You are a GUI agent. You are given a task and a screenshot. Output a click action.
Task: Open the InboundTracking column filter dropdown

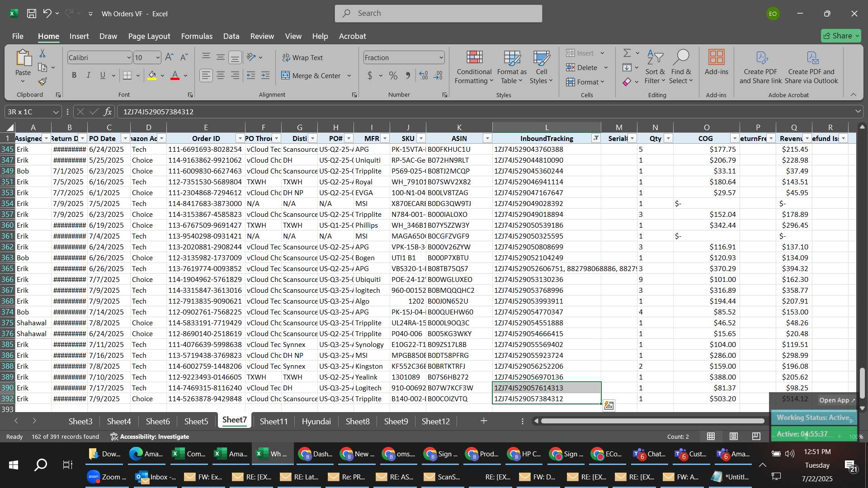click(596, 138)
